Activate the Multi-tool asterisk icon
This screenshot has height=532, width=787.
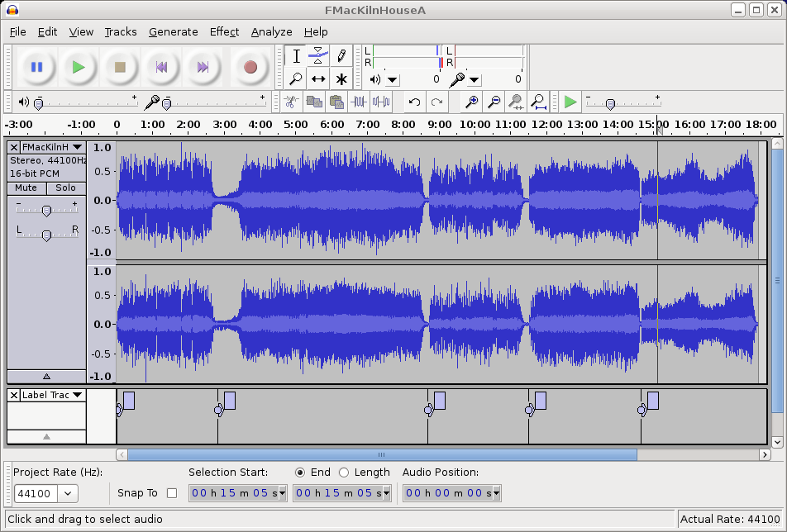pyautogui.click(x=341, y=79)
